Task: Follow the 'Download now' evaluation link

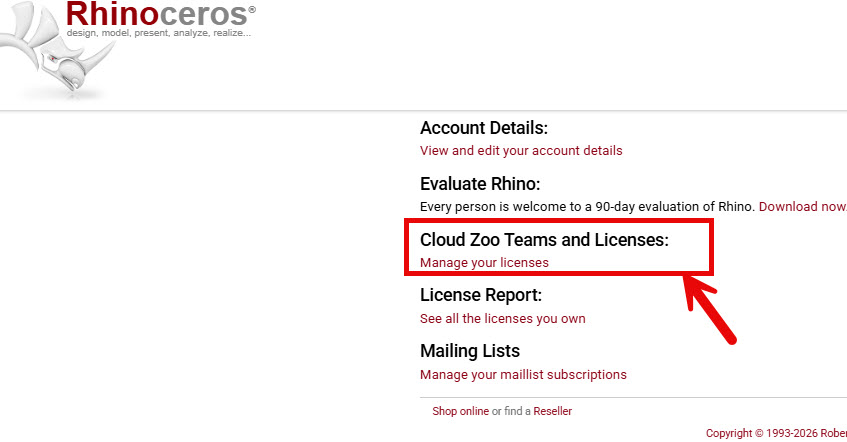Action: [802, 206]
